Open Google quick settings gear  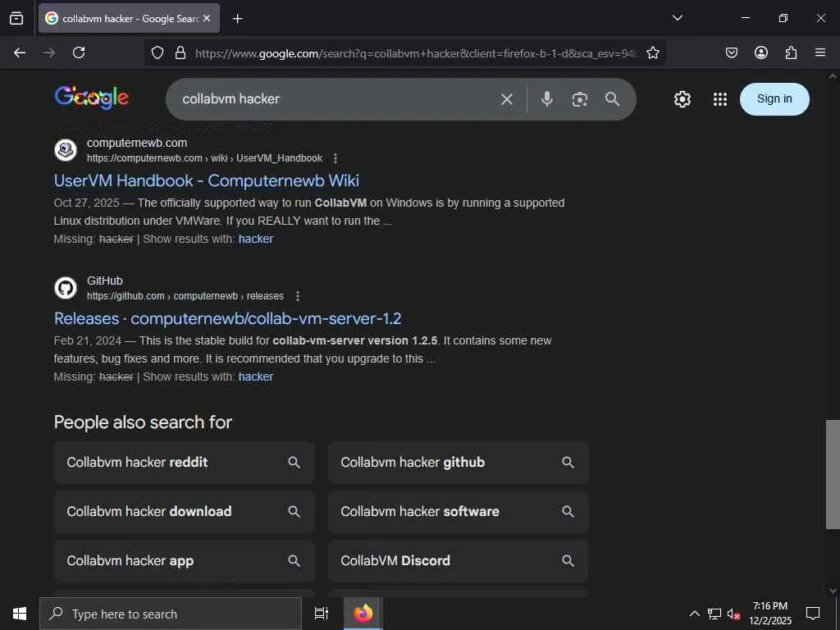coord(682,99)
